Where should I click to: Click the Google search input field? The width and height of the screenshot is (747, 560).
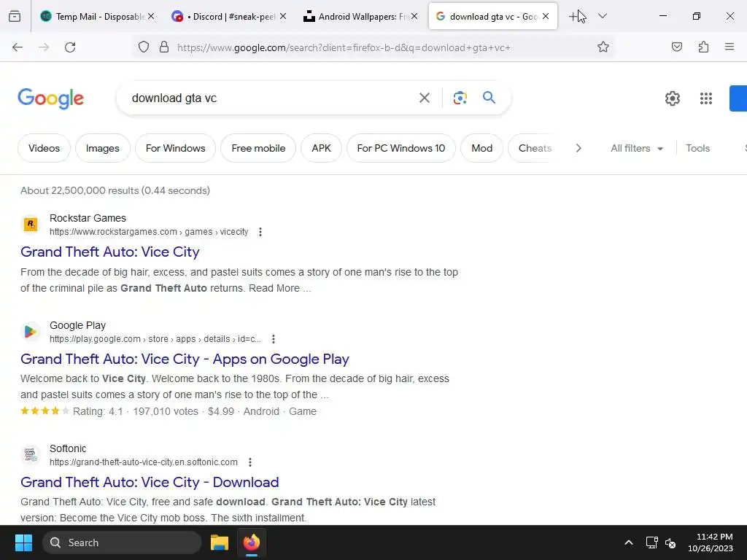[269, 98]
